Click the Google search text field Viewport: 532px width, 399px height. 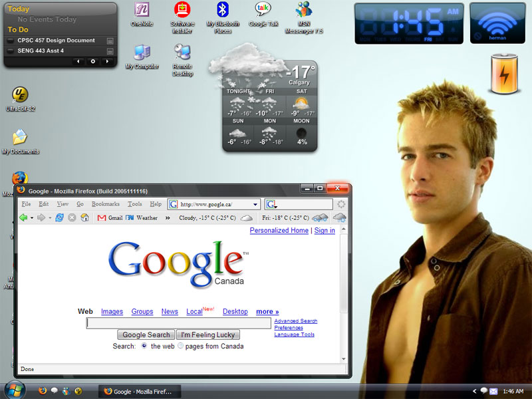point(178,323)
